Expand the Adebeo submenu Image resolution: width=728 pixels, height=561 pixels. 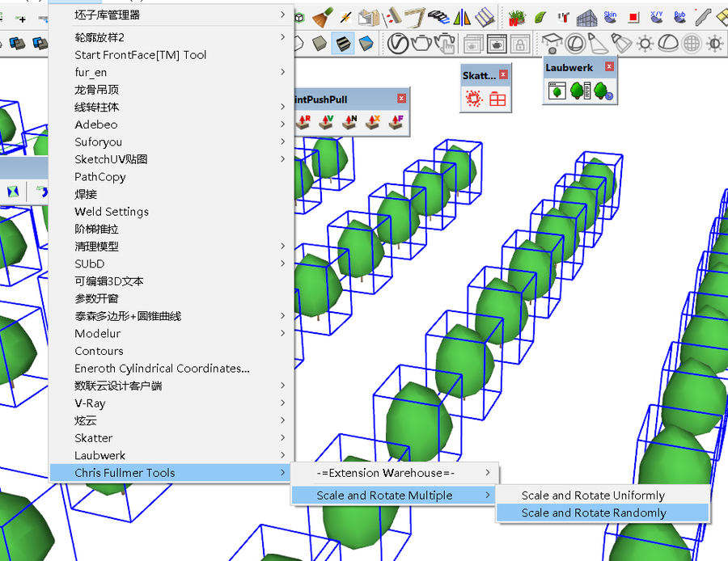(x=171, y=124)
